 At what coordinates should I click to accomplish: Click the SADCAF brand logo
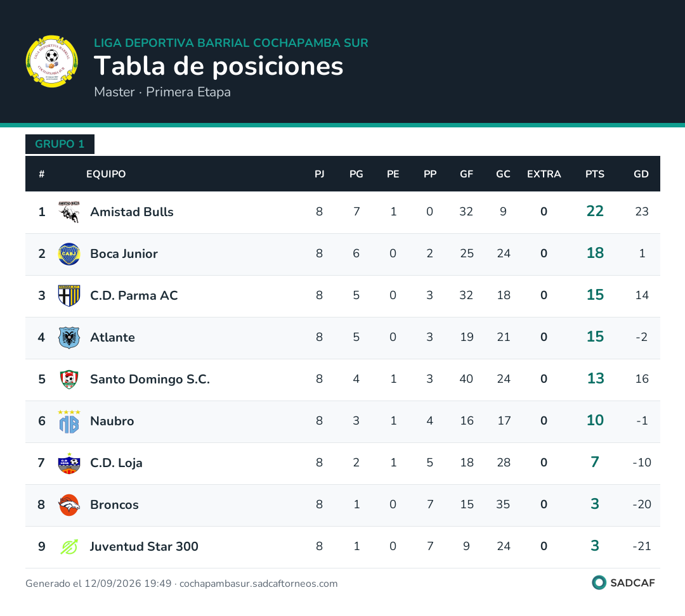(623, 582)
